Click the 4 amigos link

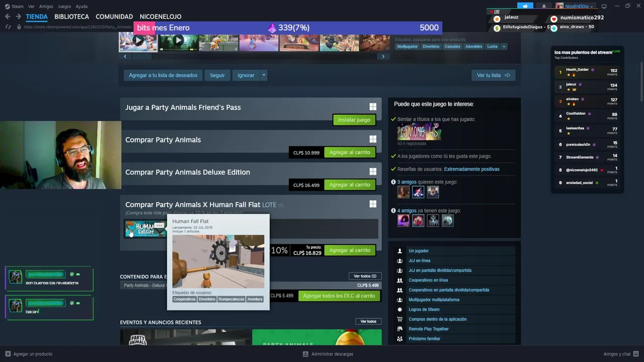click(x=407, y=211)
